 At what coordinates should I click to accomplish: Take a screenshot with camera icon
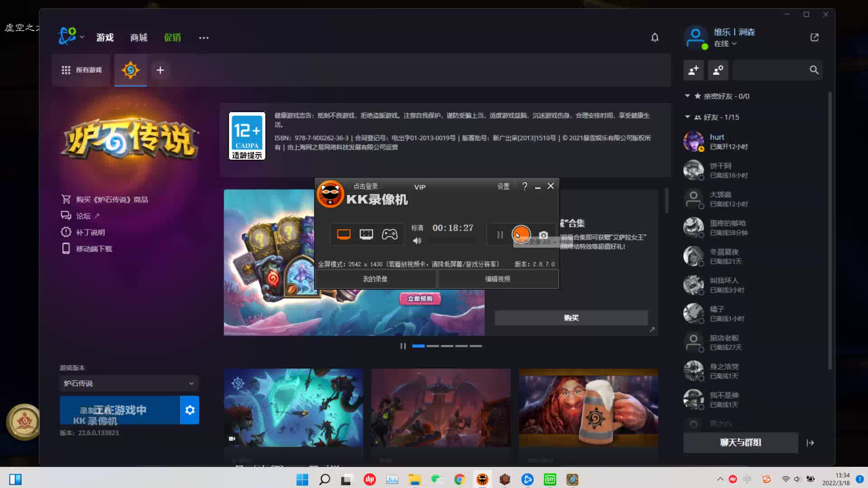pyautogui.click(x=543, y=235)
